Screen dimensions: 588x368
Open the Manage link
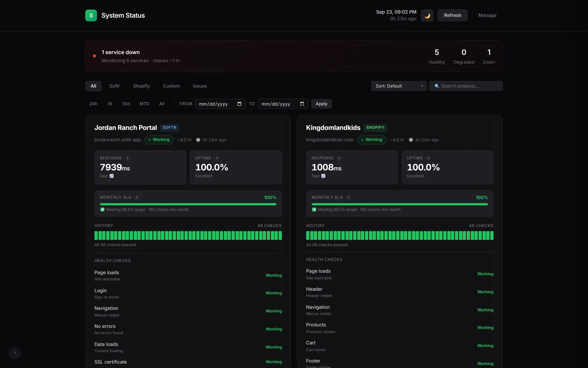coord(487,15)
